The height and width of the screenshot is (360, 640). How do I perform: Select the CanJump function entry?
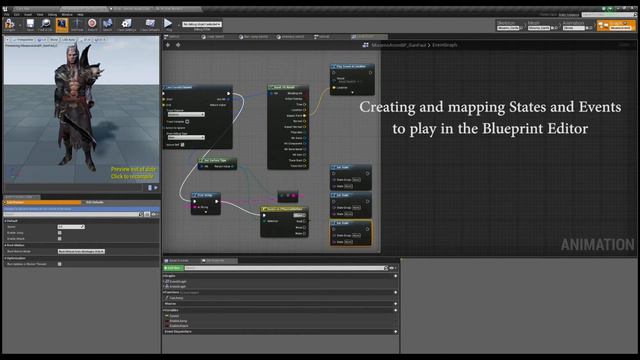coord(176,298)
